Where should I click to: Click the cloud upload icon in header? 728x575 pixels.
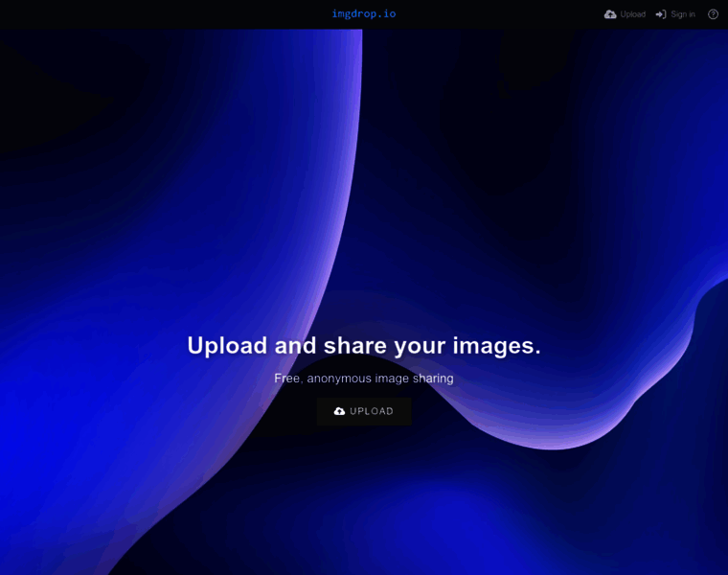610,14
